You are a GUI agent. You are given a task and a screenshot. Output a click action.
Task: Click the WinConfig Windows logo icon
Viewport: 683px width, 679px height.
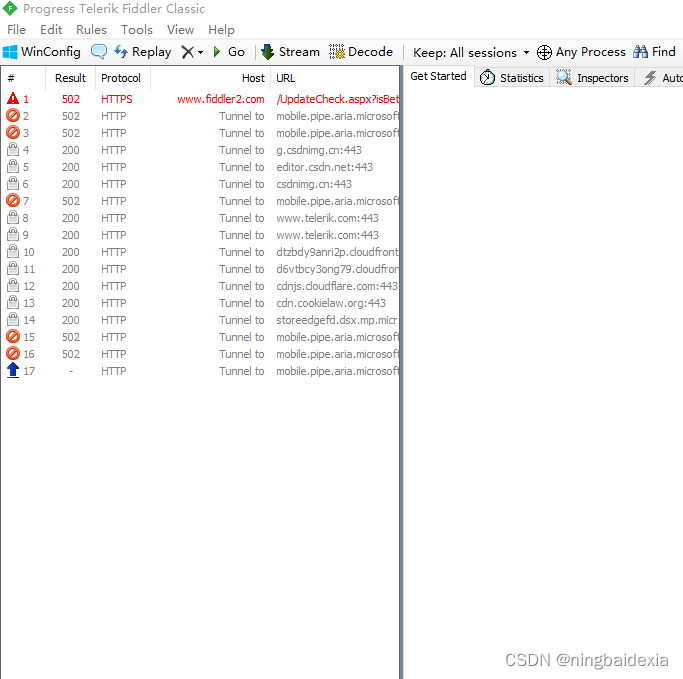pyautogui.click(x=10, y=52)
